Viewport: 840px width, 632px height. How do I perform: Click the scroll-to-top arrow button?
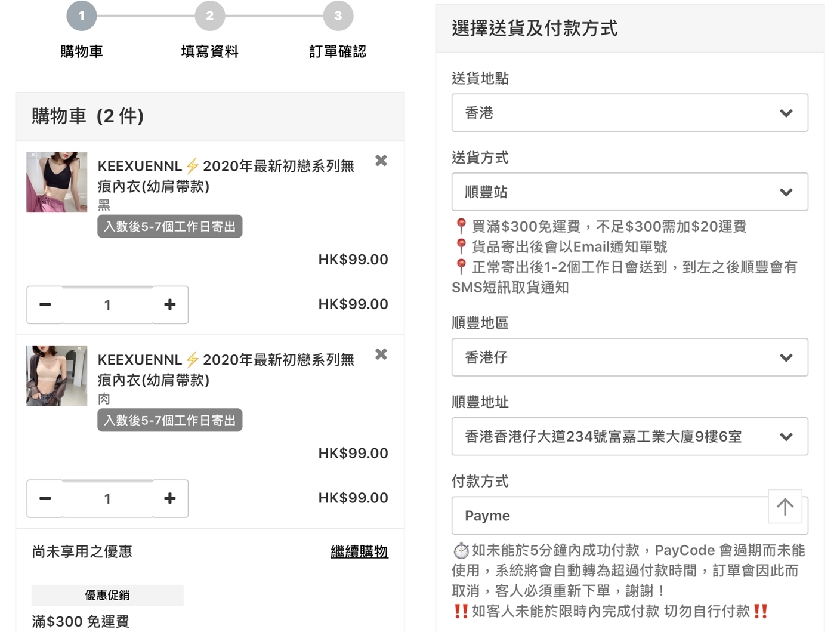click(785, 507)
